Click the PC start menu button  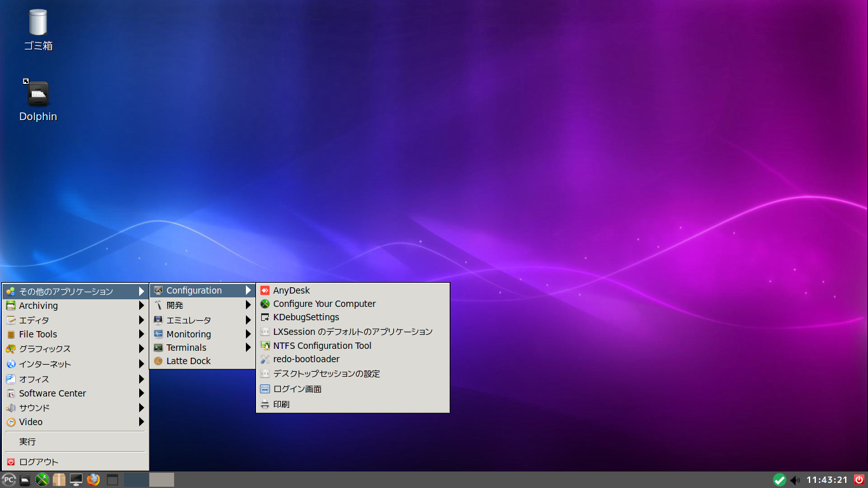tap(9, 480)
